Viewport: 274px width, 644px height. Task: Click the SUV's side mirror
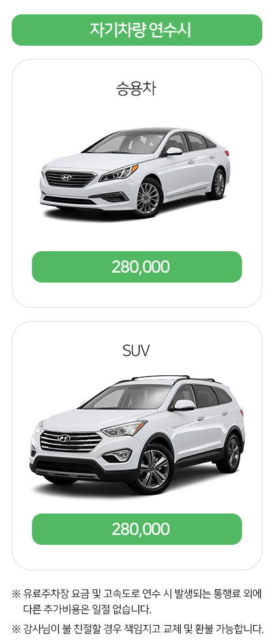[x=183, y=405]
